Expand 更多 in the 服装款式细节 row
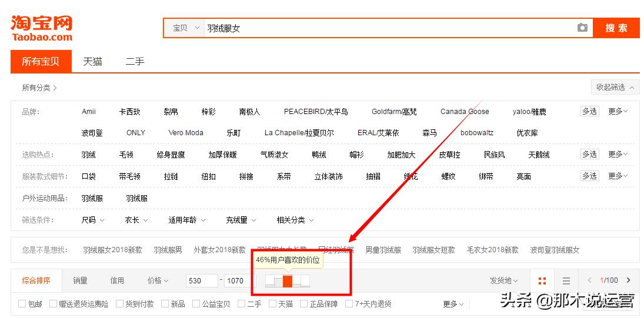 coord(618,176)
